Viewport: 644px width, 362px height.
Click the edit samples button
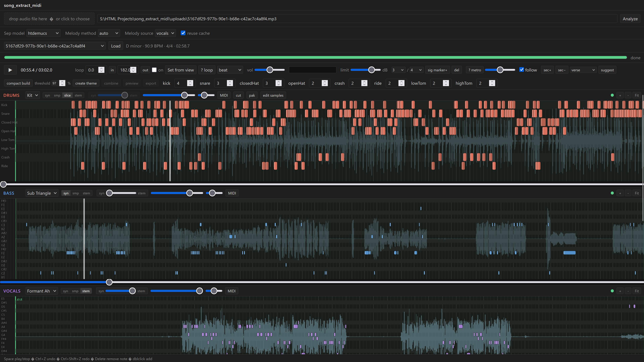(x=273, y=95)
